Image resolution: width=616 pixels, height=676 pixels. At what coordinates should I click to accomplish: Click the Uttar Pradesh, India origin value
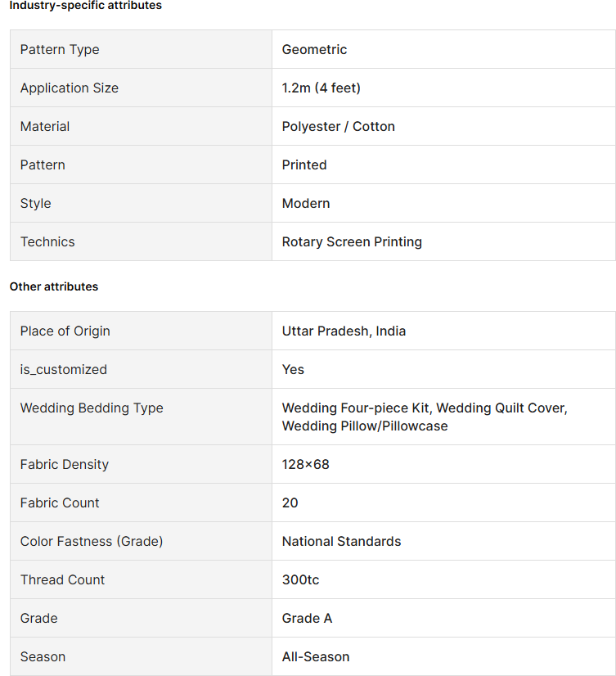tap(344, 331)
